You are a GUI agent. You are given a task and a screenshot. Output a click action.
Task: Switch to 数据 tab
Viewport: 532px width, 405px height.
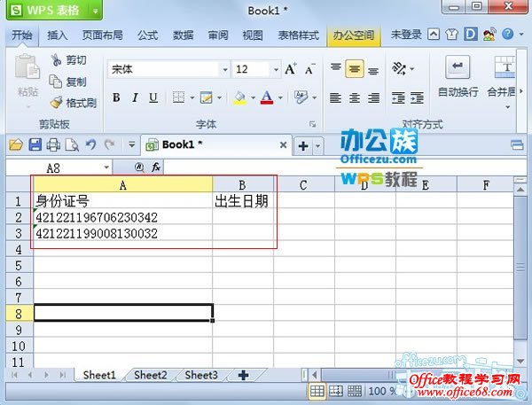(183, 35)
